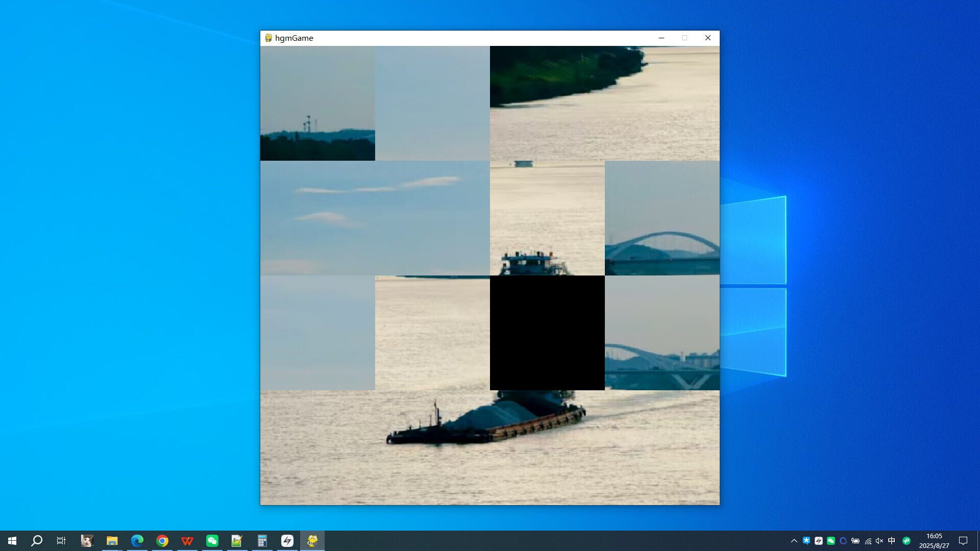The width and height of the screenshot is (980, 551).
Task: Select the hgmGame Python icon on taskbar
Action: point(312,541)
